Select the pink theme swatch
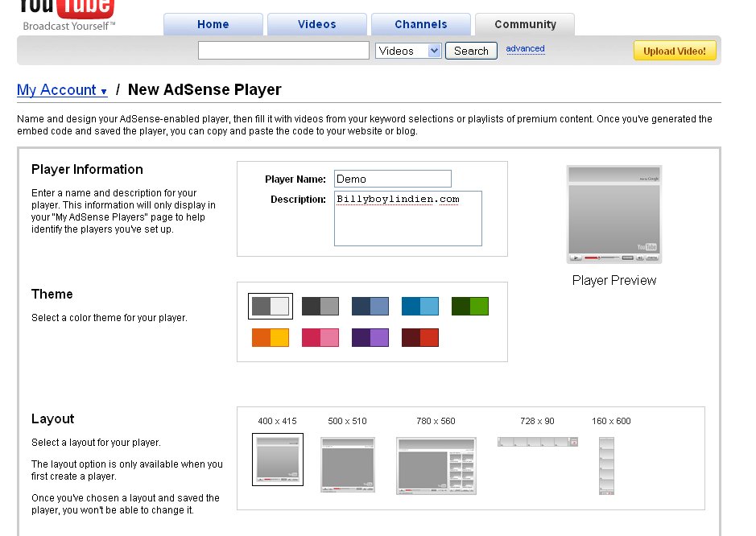Viewport: 756px width, 536px height. coord(320,337)
